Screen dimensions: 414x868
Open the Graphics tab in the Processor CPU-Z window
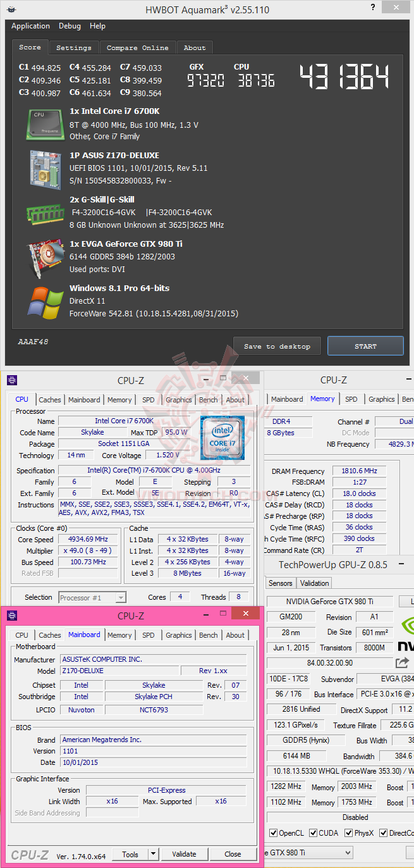[179, 400]
